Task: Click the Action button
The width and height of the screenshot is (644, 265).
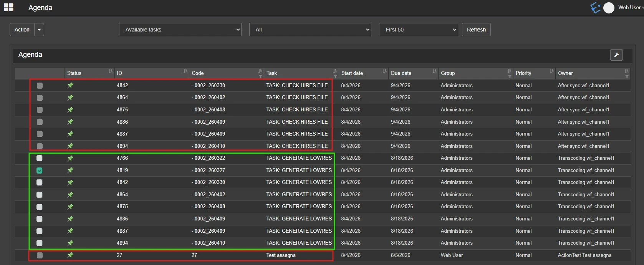Action: [22, 30]
